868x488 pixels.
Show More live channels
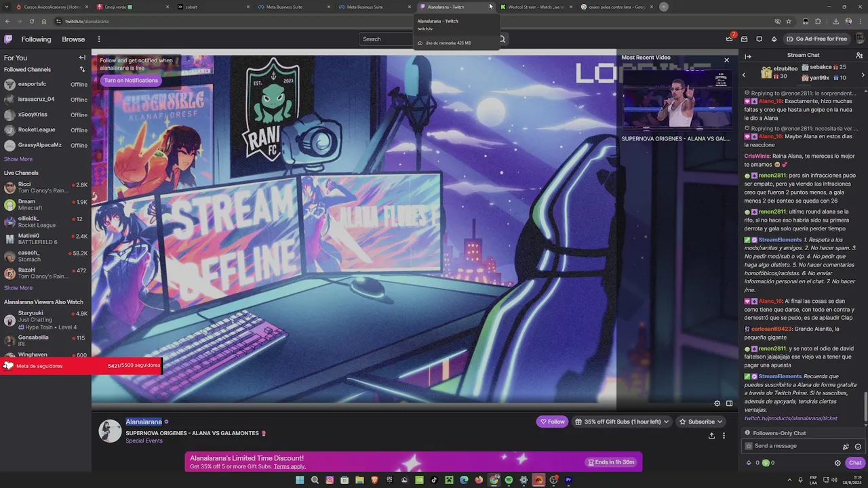tap(18, 288)
